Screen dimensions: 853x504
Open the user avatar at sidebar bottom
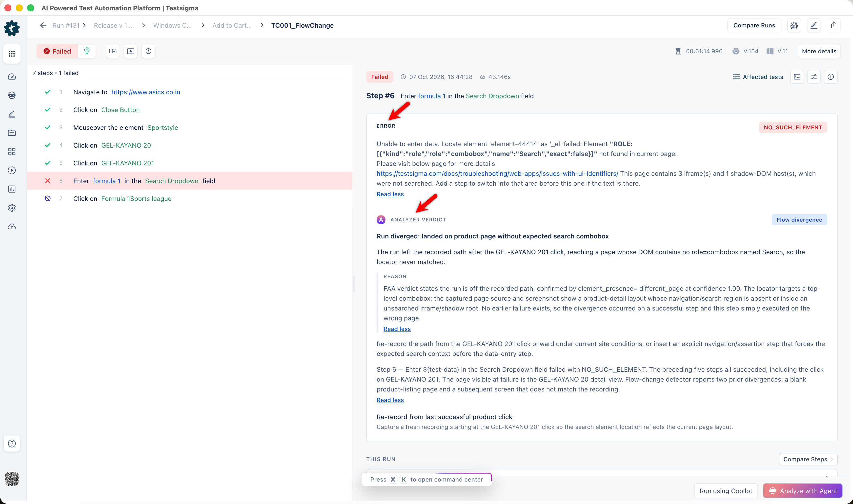[12, 479]
